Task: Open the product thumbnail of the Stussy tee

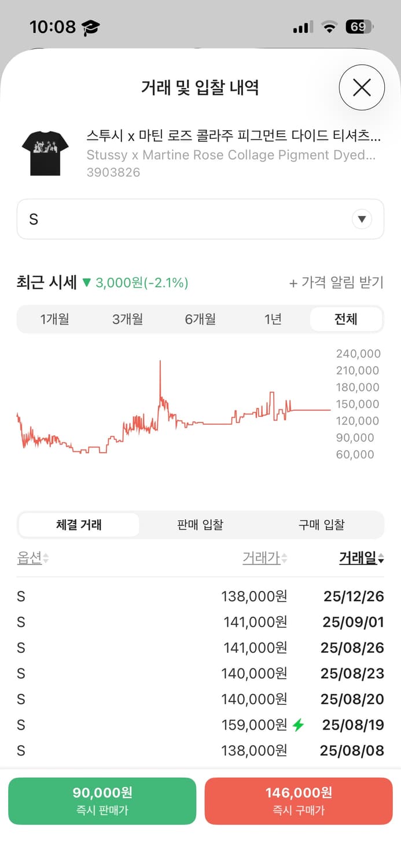Action: [x=45, y=149]
